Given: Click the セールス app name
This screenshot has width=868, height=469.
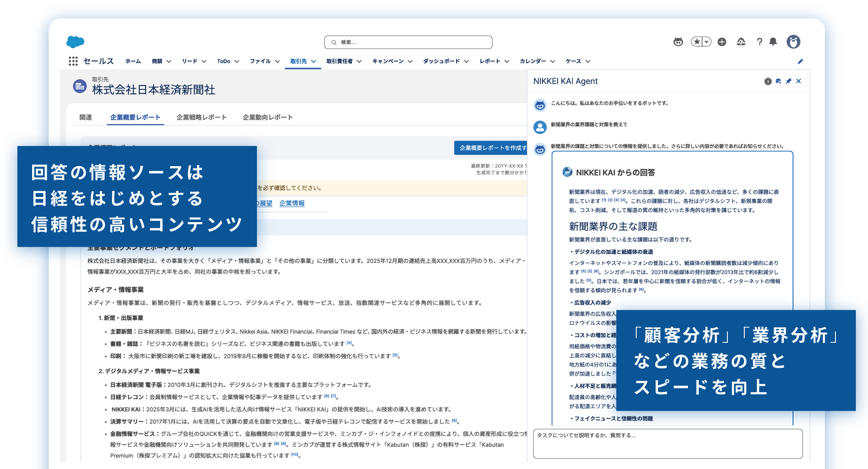Looking at the screenshot, I should [x=99, y=61].
